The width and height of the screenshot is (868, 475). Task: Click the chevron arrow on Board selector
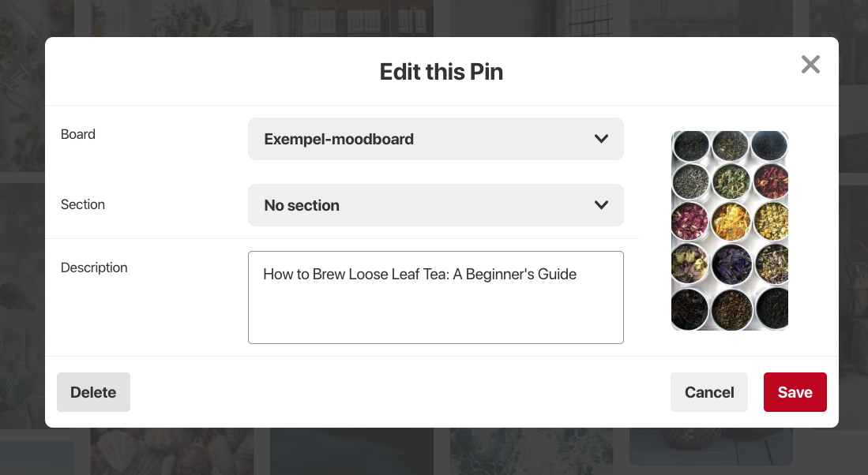click(601, 139)
